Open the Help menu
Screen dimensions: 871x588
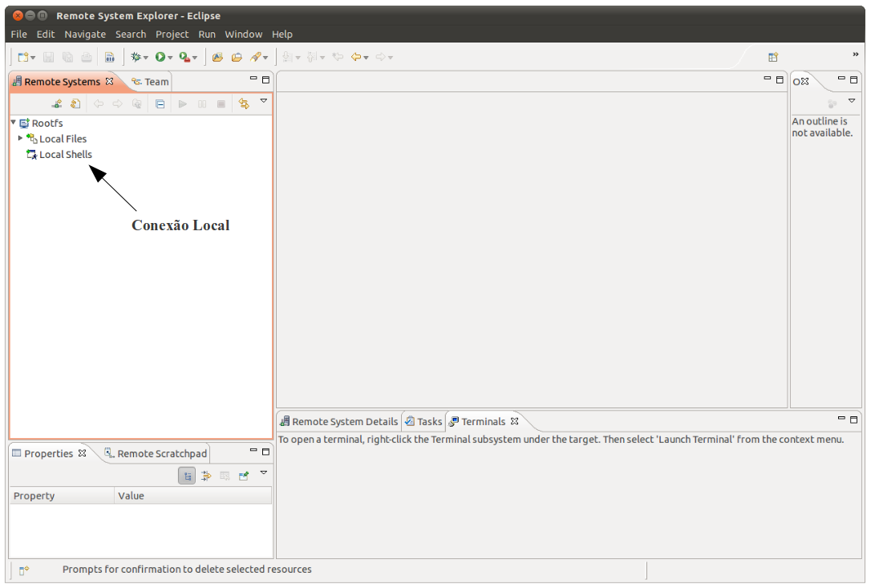click(x=282, y=34)
